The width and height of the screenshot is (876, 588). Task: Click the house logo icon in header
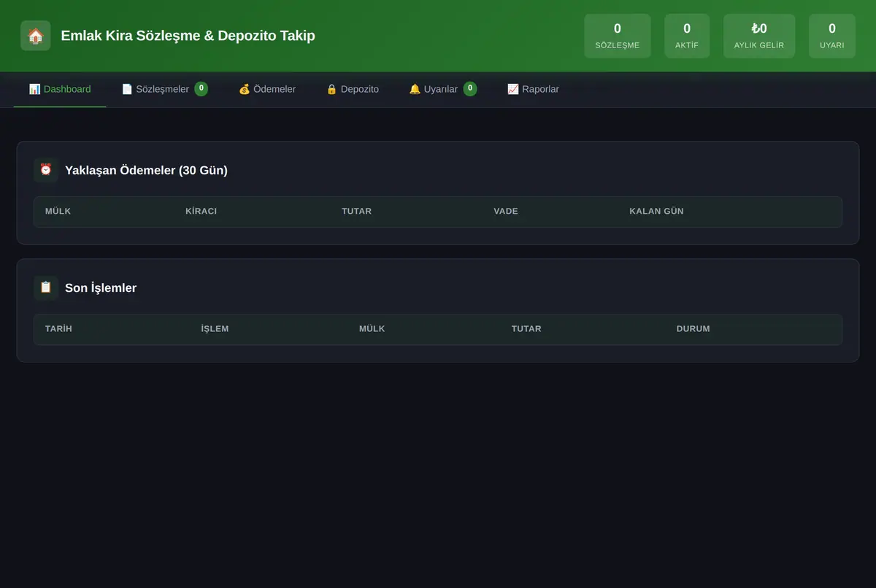[x=36, y=36]
